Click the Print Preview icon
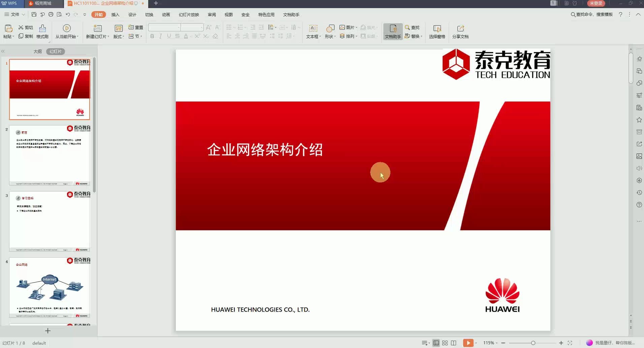Viewport: 644px width, 348px height. 59,14
